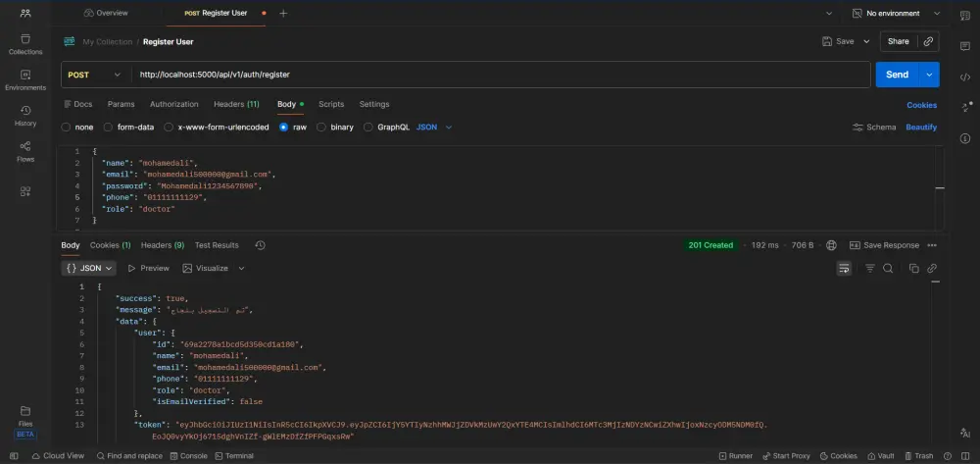Open the Scripts tab
Image resolution: width=980 pixels, height=464 pixels.
click(331, 104)
